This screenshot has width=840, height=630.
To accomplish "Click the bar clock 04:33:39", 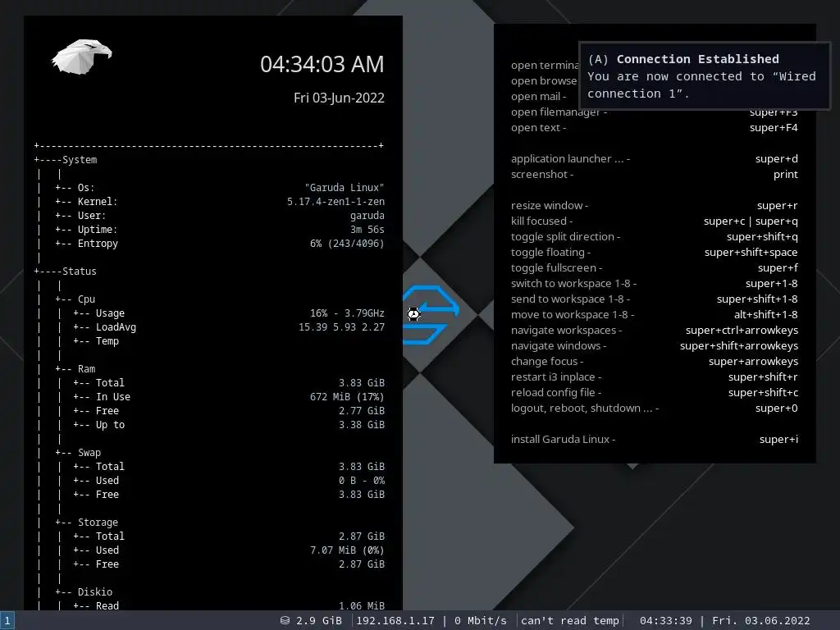I will 666,620.
